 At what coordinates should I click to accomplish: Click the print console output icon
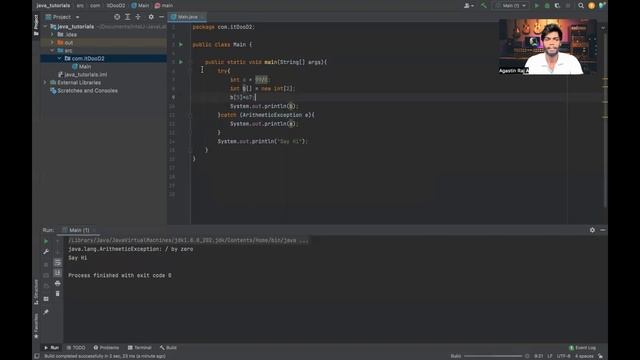(x=58, y=283)
